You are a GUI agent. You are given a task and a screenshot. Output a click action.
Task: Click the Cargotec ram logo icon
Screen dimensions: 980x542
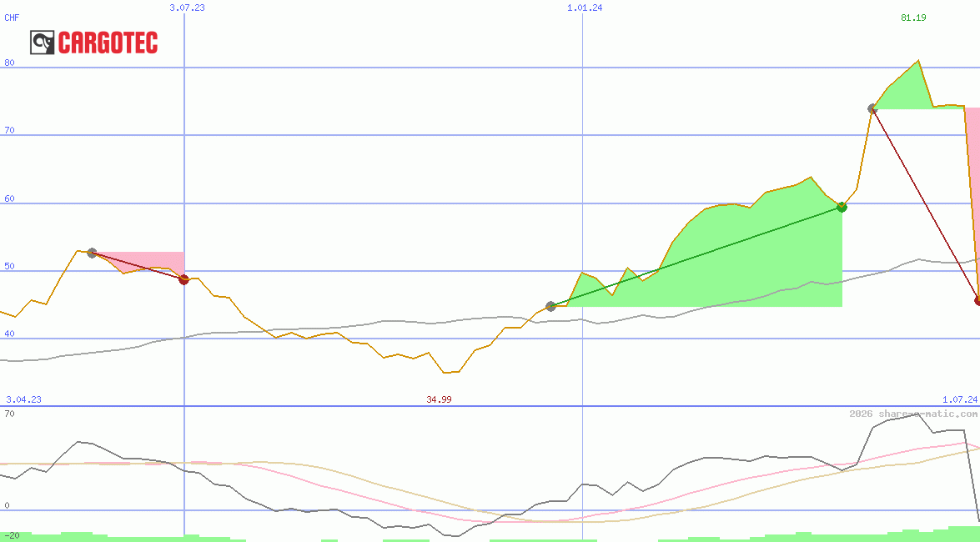pyautogui.click(x=43, y=43)
